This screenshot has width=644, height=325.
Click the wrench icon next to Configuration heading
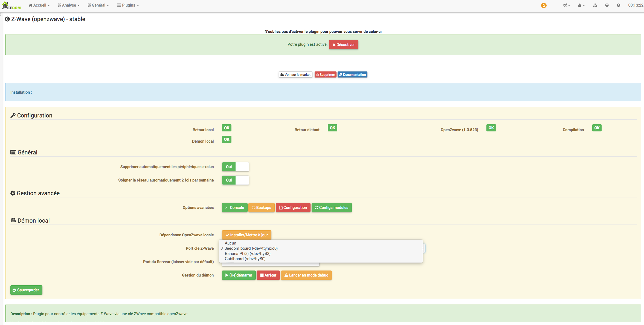tap(13, 116)
